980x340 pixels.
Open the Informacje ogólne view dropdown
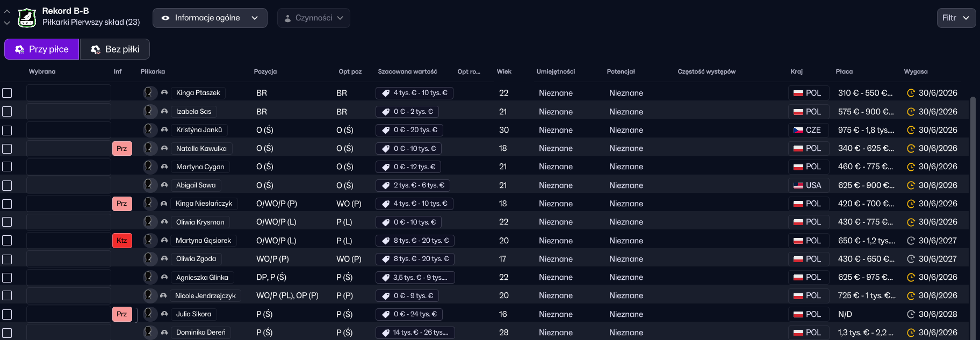[x=210, y=18]
